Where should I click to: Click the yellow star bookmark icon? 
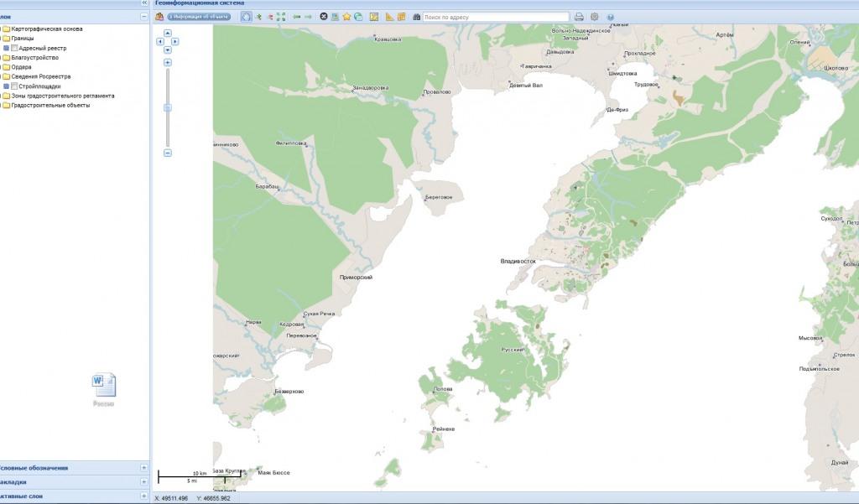346,17
